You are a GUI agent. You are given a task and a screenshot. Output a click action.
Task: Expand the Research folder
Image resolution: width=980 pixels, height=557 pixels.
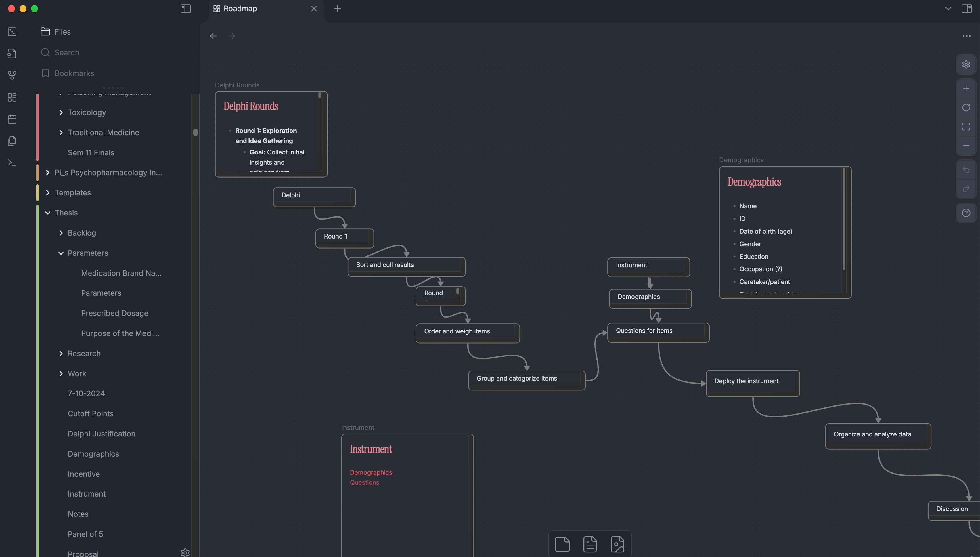(x=61, y=354)
